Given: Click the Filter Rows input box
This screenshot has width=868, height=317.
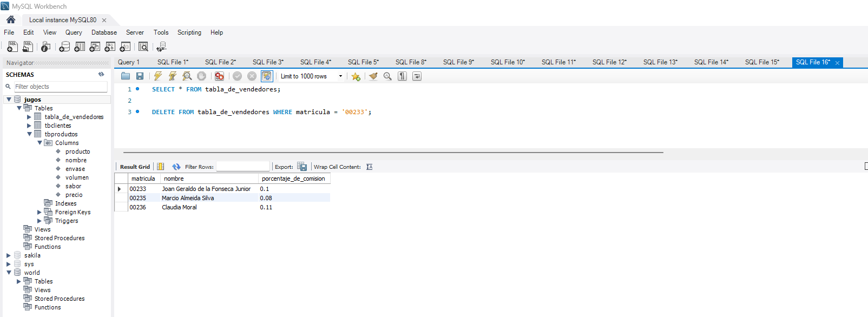Looking at the screenshot, I should [x=242, y=167].
